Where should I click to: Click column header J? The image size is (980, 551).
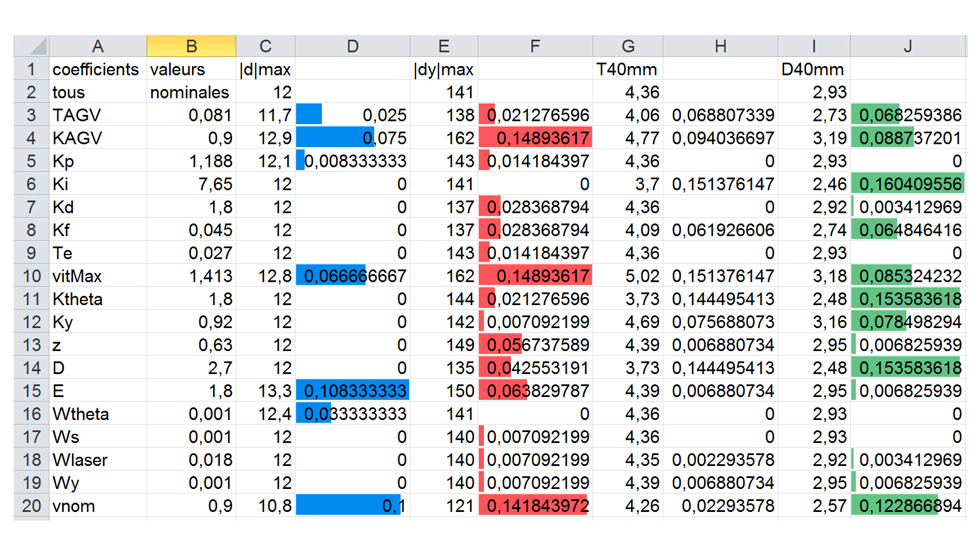click(908, 46)
